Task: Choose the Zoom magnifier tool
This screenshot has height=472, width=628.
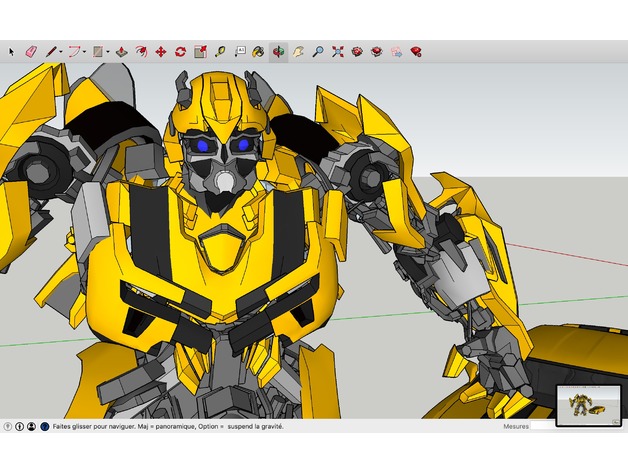Action: (x=318, y=52)
